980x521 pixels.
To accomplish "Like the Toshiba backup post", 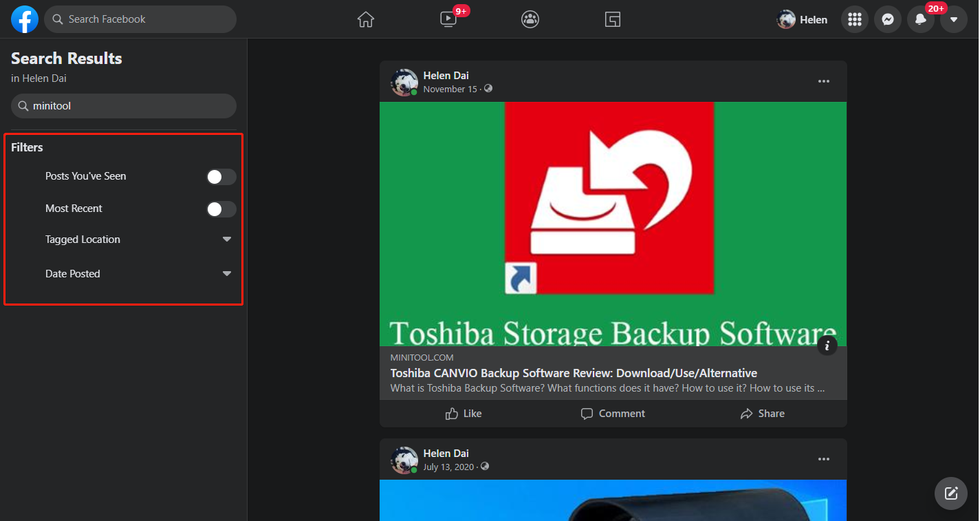I will (x=464, y=414).
